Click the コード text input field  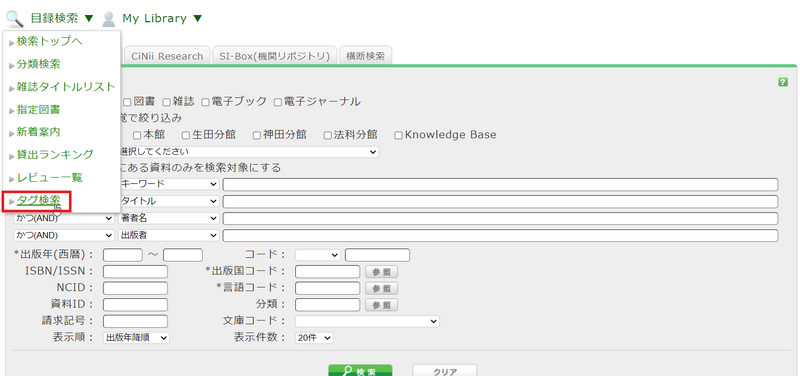point(378,255)
